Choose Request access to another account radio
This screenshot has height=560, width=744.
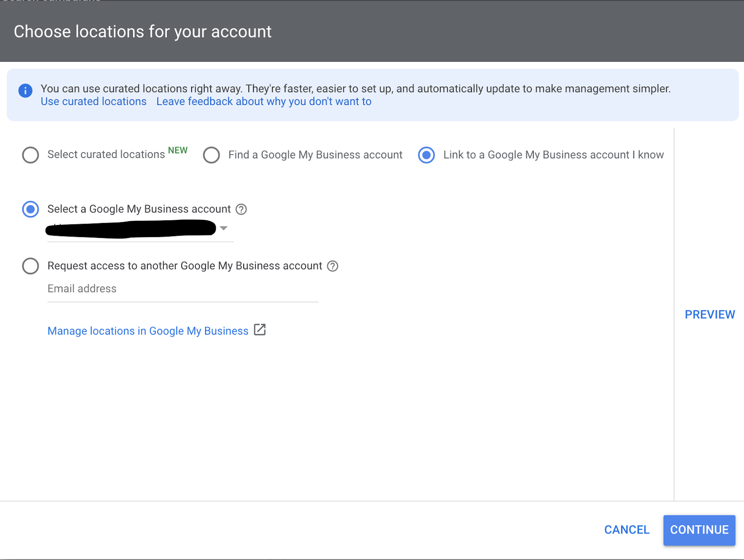click(x=31, y=266)
